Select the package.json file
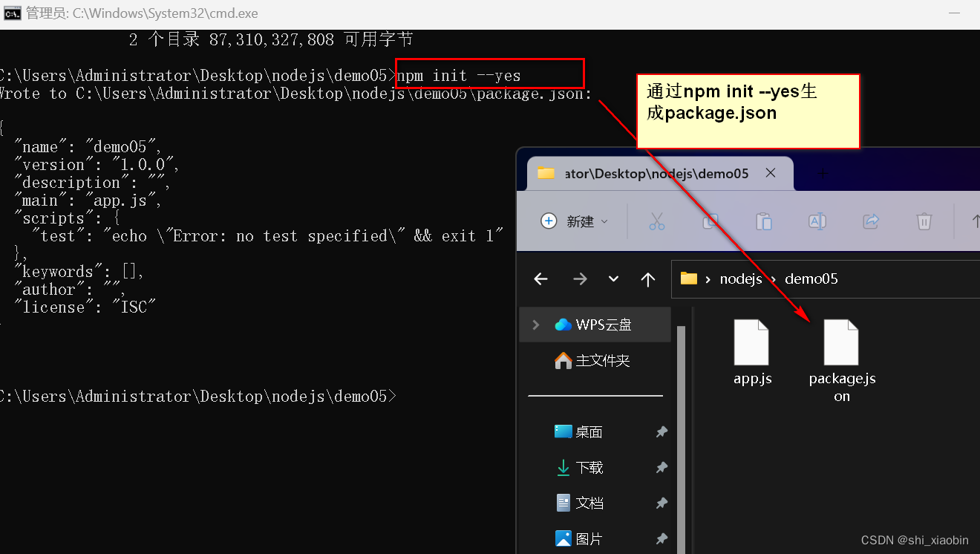The image size is (980, 554). click(842, 361)
